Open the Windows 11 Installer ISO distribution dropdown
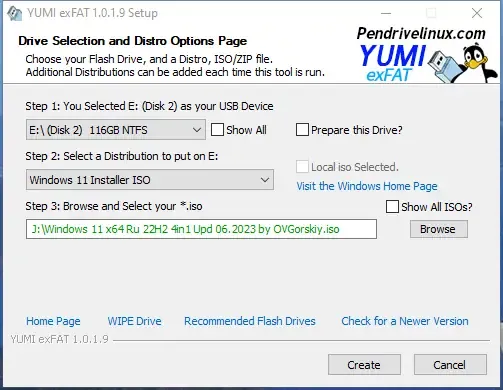Viewport: 503px width, 390px height. tap(150, 180)
